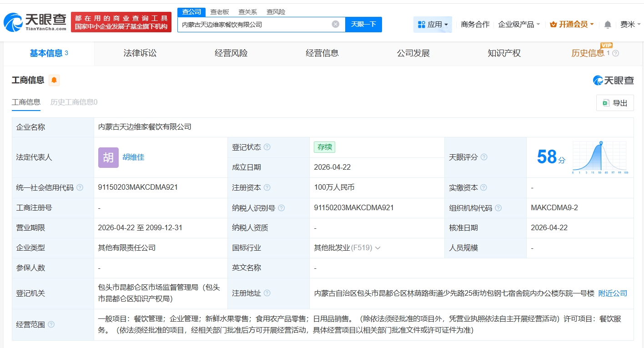Click the alert bell beside 工商信息 heading
The height and width of the screenshot is (348, 644).
[54, 80]
